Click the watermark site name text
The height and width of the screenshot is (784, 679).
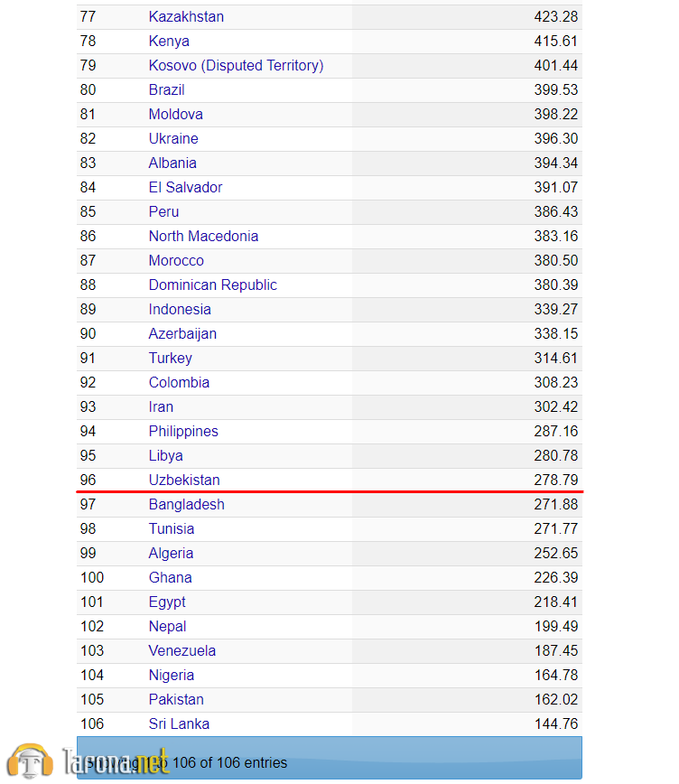(x=116, y=761)
